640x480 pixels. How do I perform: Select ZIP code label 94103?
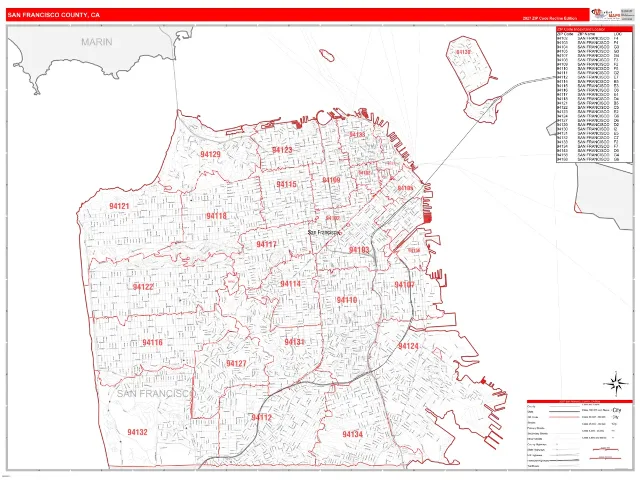click(x=359, y=250)
